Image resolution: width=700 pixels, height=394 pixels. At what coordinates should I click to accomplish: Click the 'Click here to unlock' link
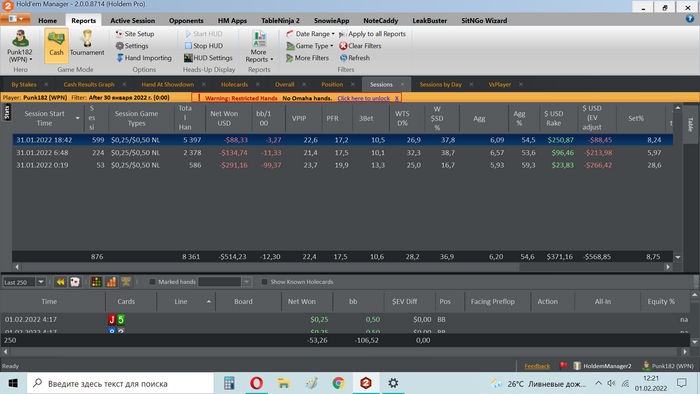363,98
